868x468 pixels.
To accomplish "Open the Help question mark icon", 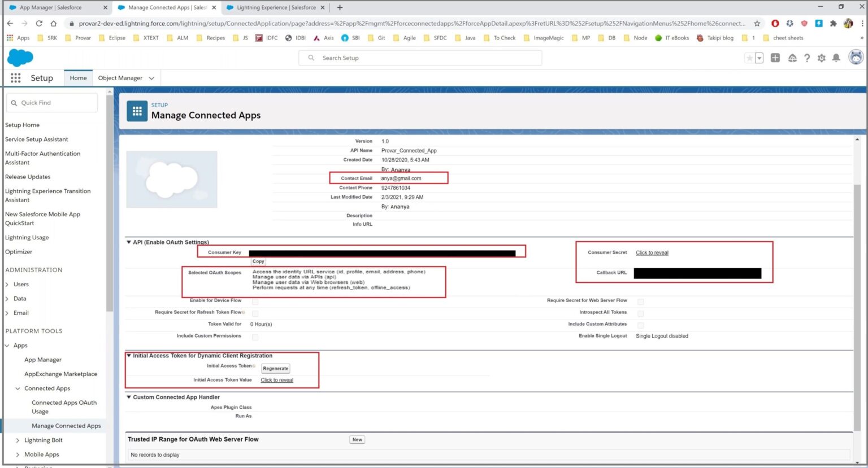I will pos(806,58).
